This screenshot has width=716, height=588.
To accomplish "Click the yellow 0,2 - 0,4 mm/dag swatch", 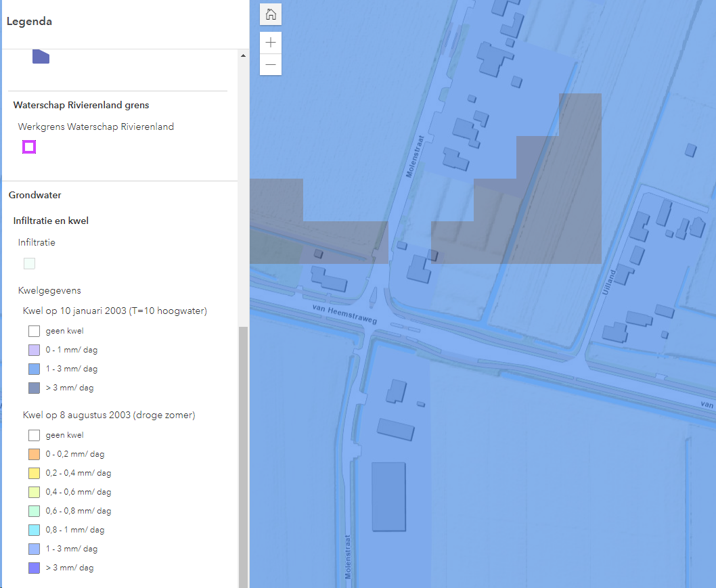I will [x=35, y=473].
